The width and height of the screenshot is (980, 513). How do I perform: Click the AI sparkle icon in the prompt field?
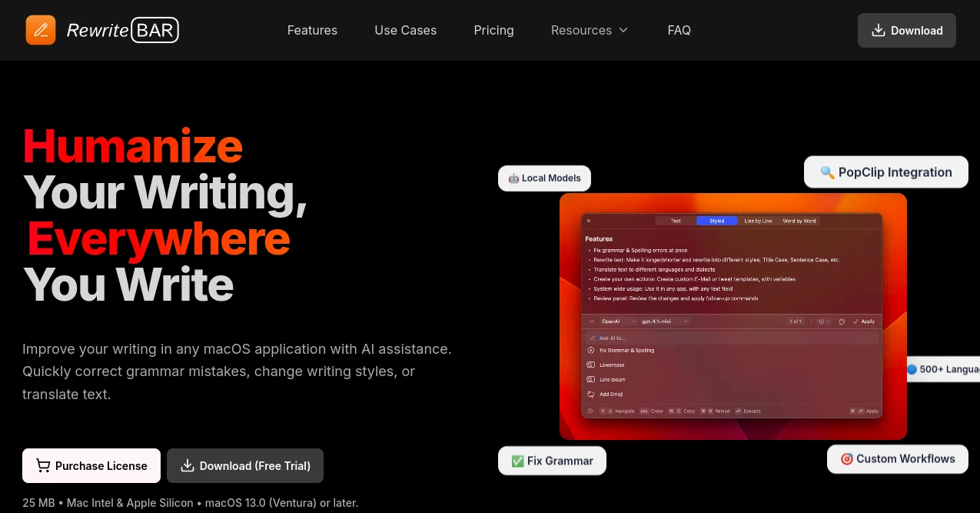[x=592, y=338]
